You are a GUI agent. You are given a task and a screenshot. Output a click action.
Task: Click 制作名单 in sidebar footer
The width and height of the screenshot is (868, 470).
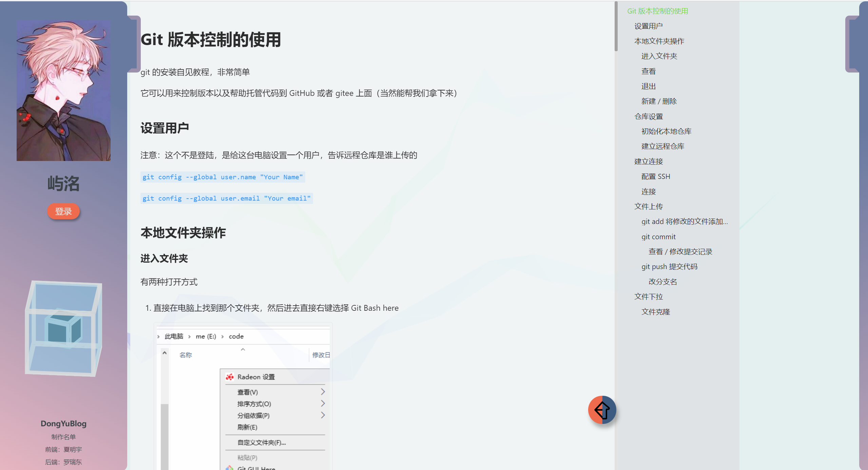(63, 437)
